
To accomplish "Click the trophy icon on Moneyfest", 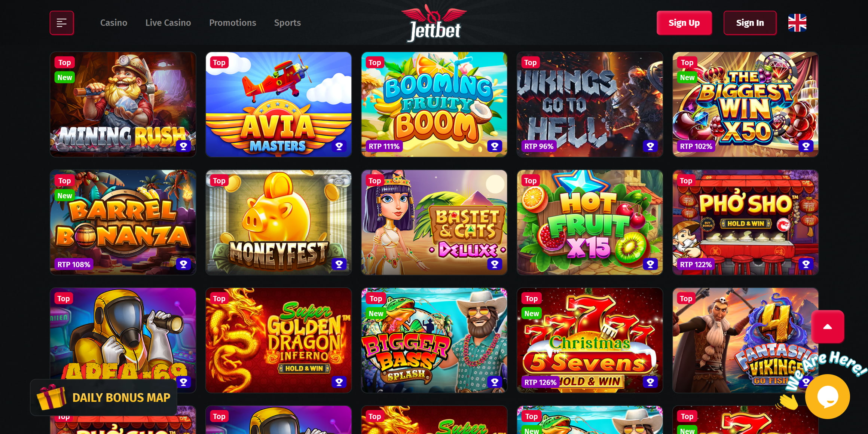I will (x=339, y=264).
